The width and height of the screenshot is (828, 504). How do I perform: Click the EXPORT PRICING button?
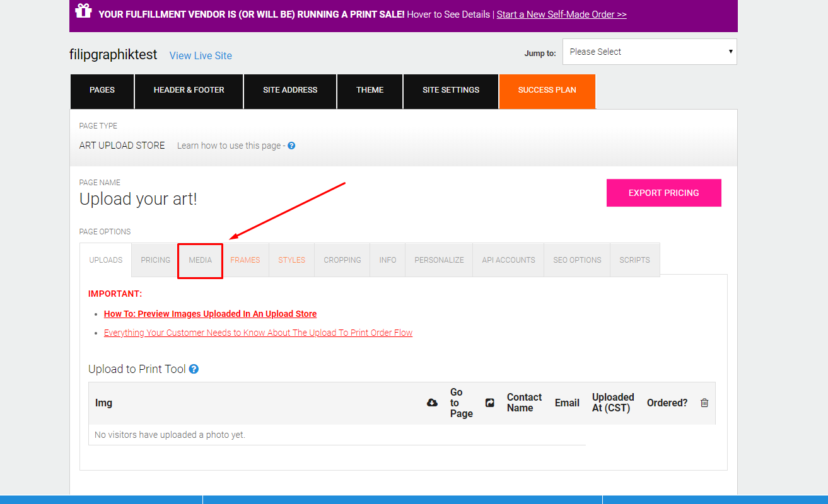(x=663, y=193)
